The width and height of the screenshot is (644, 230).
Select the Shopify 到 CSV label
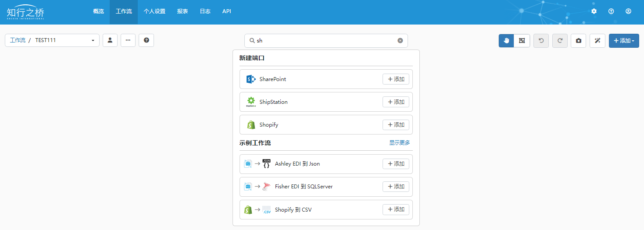293,210
